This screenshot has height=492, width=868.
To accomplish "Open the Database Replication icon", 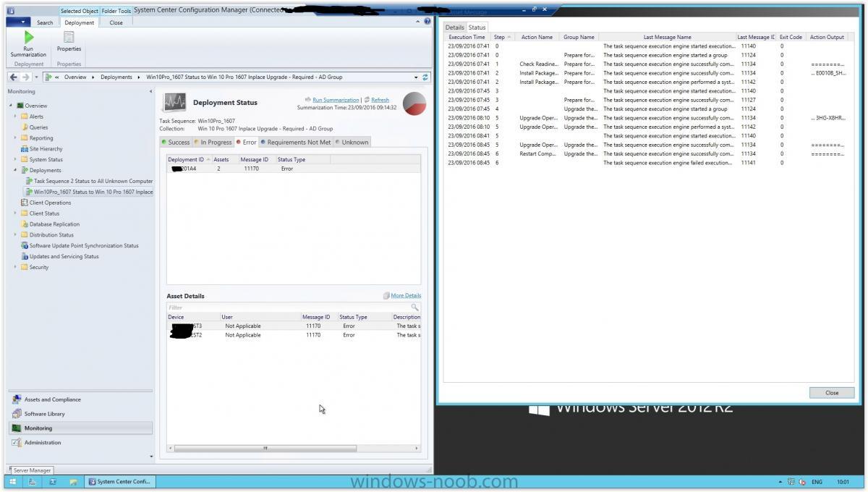I will coord(25,224).
